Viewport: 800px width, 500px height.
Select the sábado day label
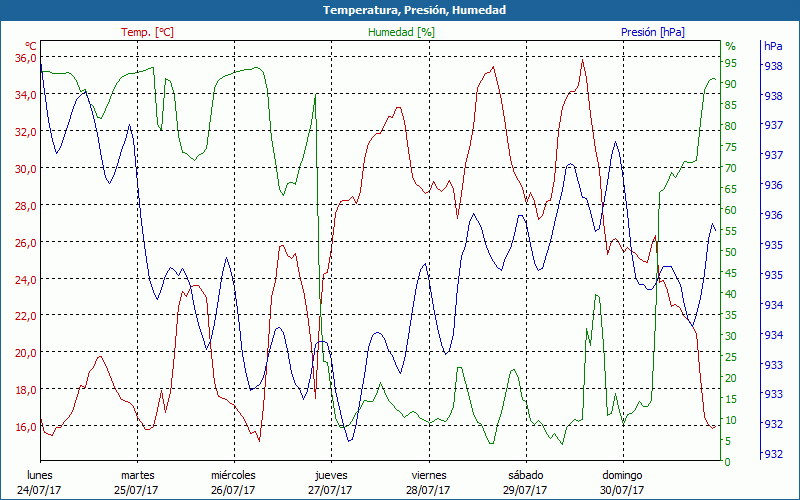525,475
